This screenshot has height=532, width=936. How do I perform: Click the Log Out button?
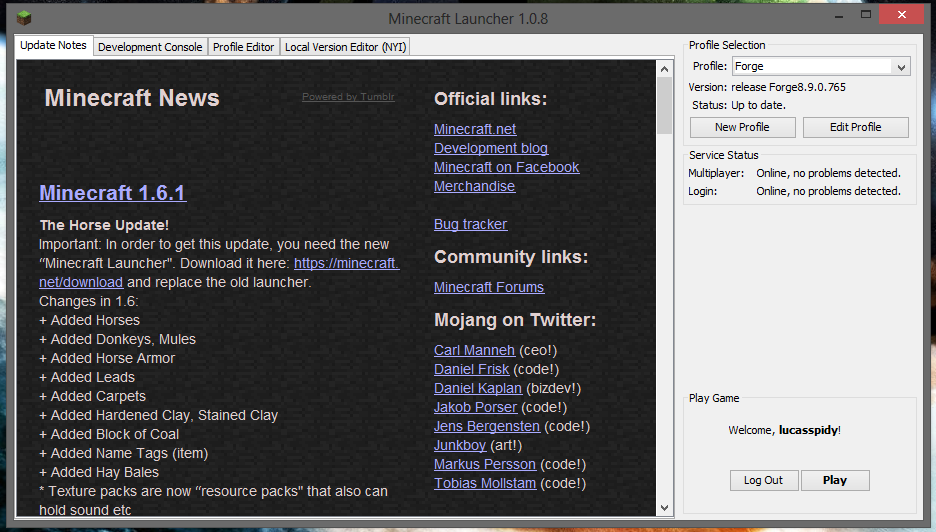point(763,480)
